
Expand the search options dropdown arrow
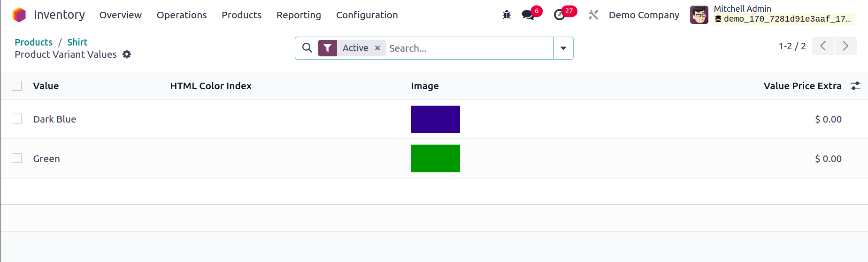coord(563,48)
